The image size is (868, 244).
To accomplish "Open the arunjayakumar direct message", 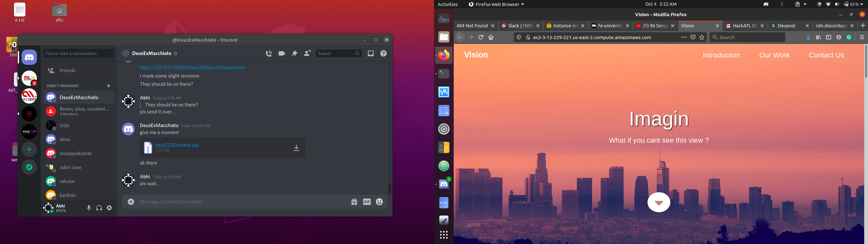I will pyautogui.click(x=78, y=153).
